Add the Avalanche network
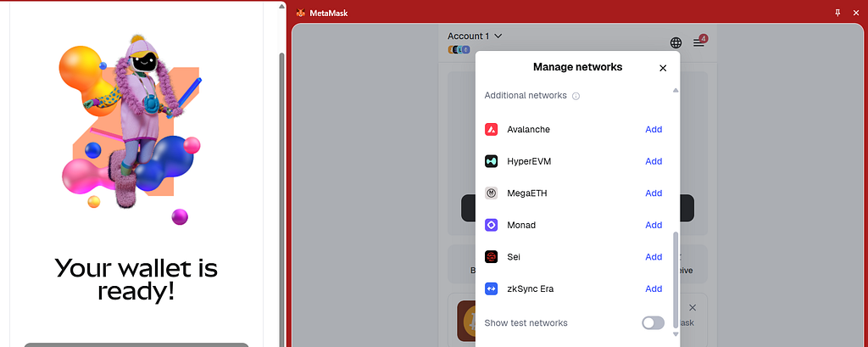 pos(654,129)
